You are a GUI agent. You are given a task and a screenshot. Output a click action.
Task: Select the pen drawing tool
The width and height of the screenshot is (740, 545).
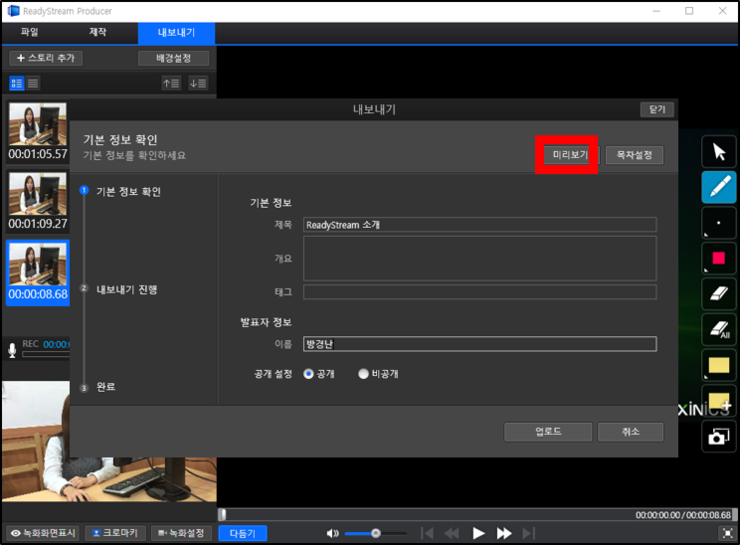coord(719,187)
